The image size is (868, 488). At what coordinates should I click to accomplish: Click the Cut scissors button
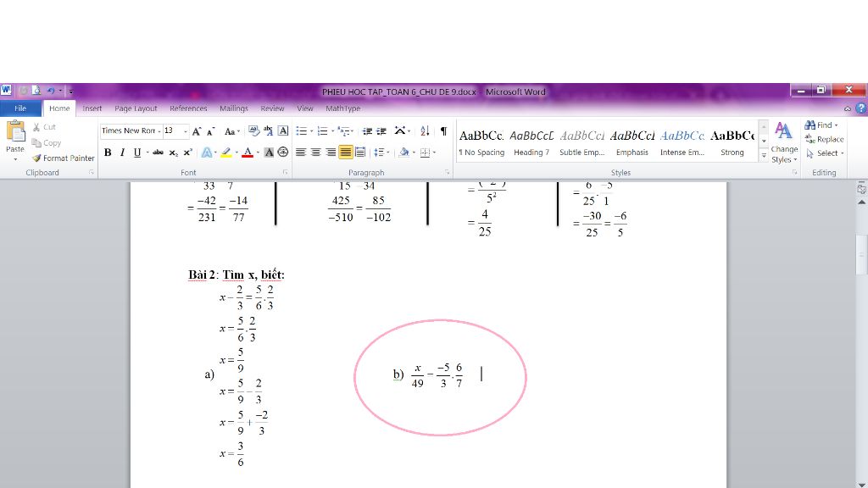pyautogui.click(x=44, y=127)
